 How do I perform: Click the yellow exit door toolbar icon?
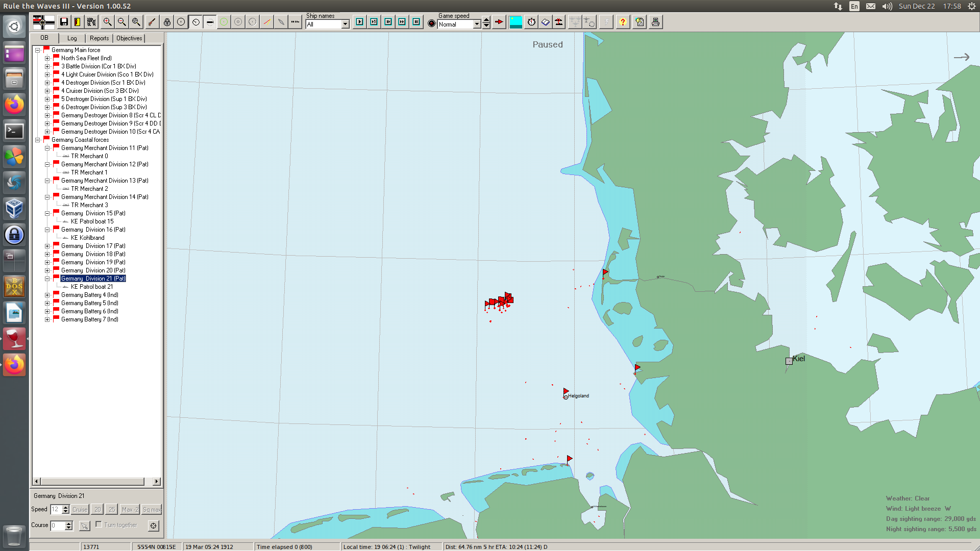(x=78, y=22)
